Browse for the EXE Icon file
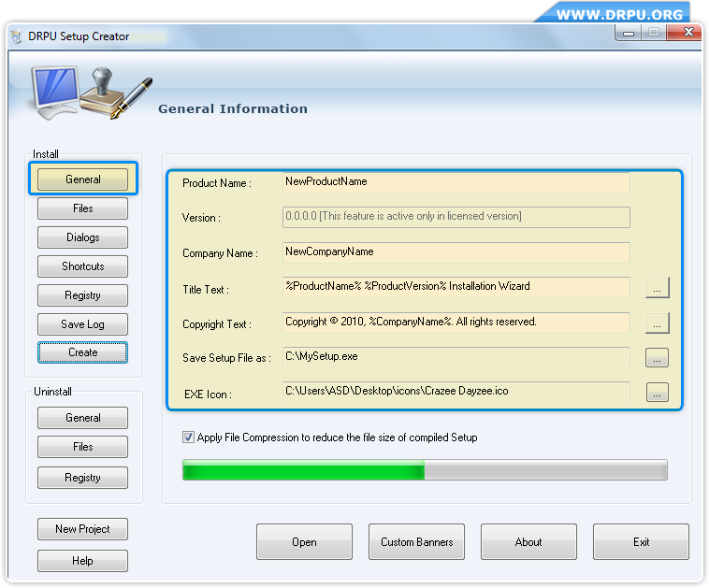 coord(657,393)
